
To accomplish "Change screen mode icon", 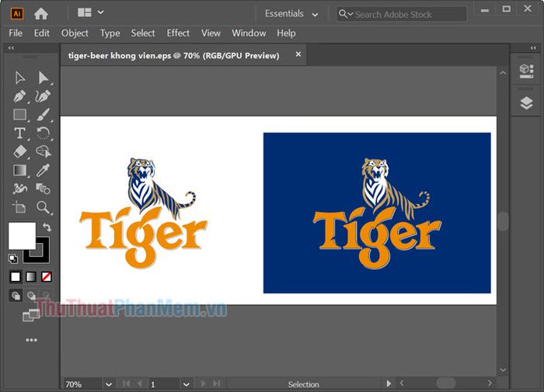I will click(31, 315).
